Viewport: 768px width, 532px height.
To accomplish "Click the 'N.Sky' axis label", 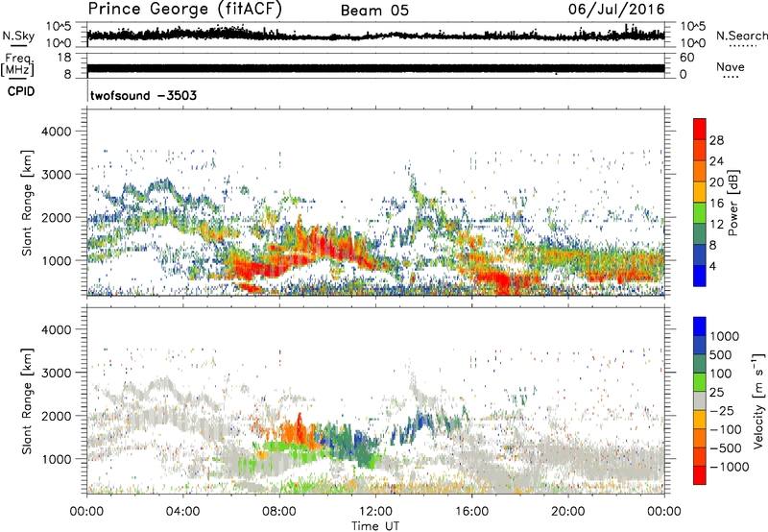I will pyautogui.click(x=18, y=36).
